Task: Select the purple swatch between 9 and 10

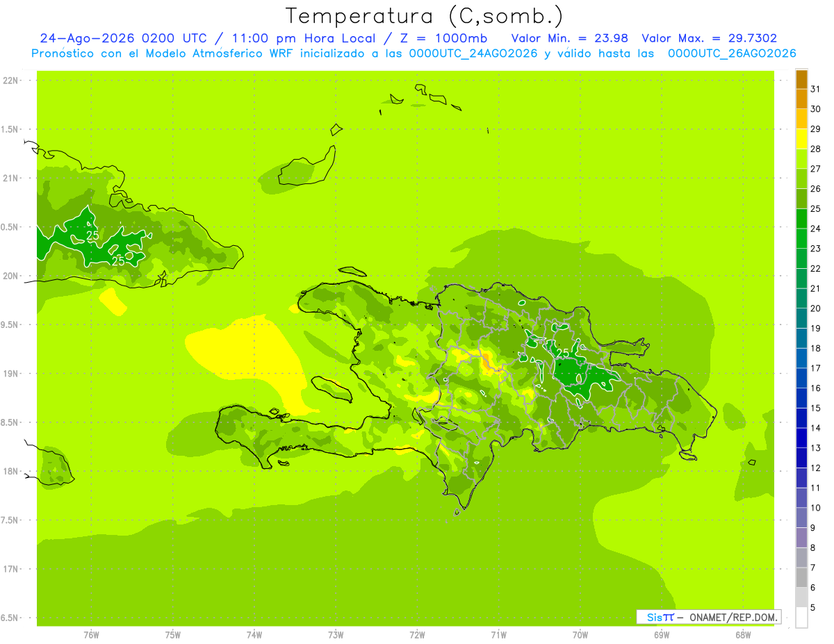Action: coord(801,518)
